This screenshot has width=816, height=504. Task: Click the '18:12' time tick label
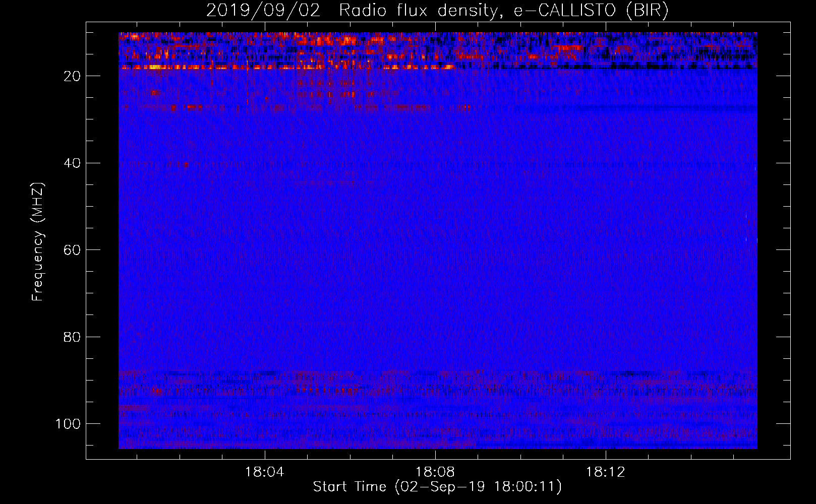click(605, 472)
